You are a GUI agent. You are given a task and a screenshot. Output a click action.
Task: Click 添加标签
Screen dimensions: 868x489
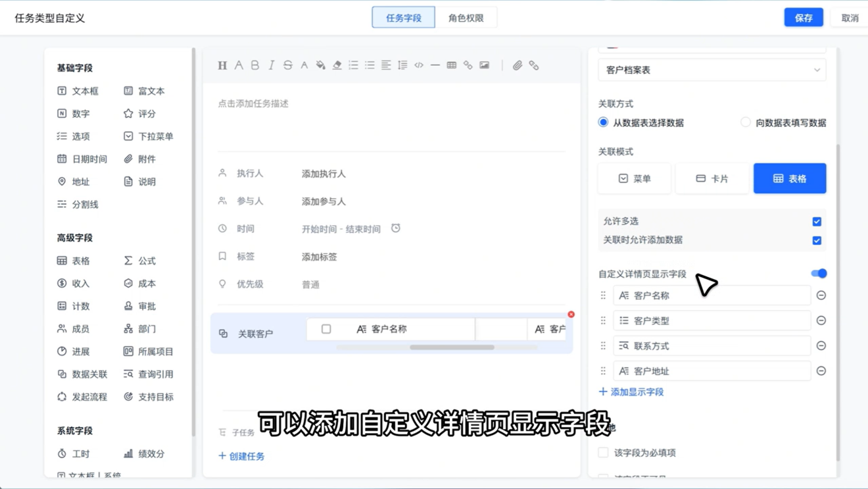pyautogui.click(x=319, y=257)
